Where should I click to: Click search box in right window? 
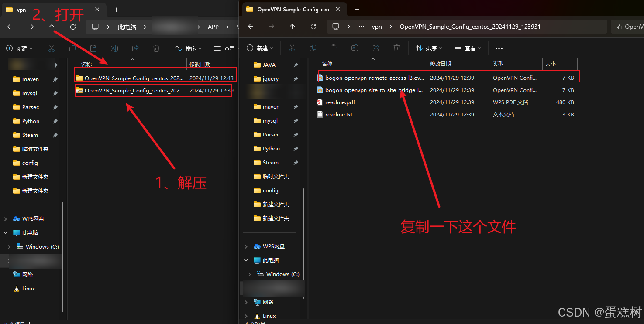(x=627, y=27)
